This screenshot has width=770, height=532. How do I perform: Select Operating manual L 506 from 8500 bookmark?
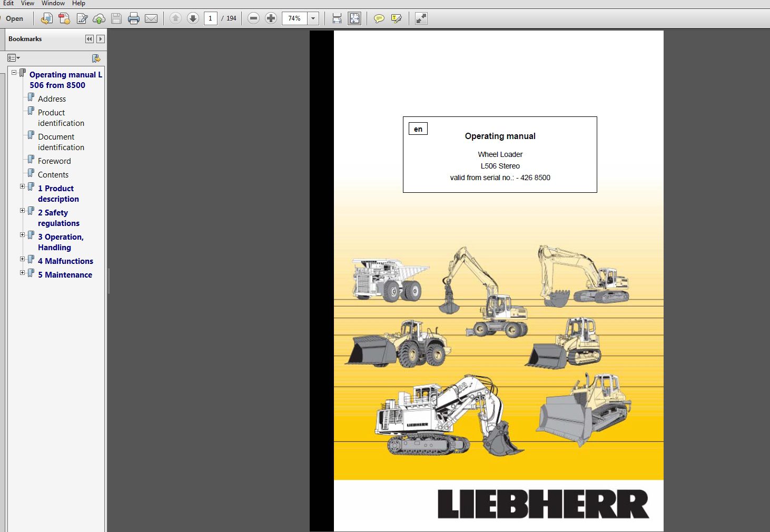click(66, 80)
